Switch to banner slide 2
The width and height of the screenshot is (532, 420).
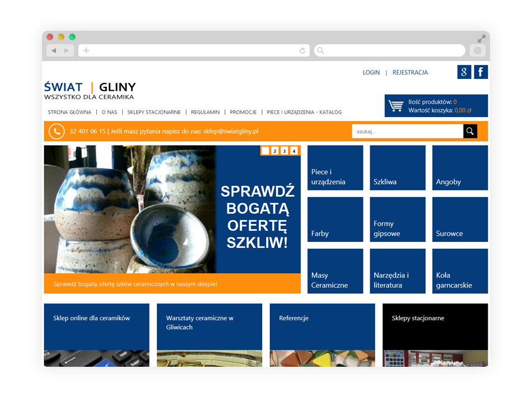click(x=275, y=151)
